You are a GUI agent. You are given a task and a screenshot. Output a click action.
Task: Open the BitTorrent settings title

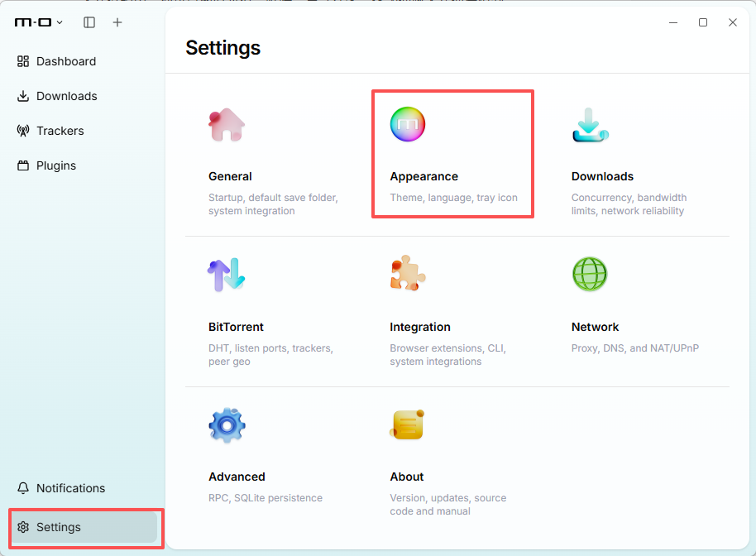pos(236,327)
